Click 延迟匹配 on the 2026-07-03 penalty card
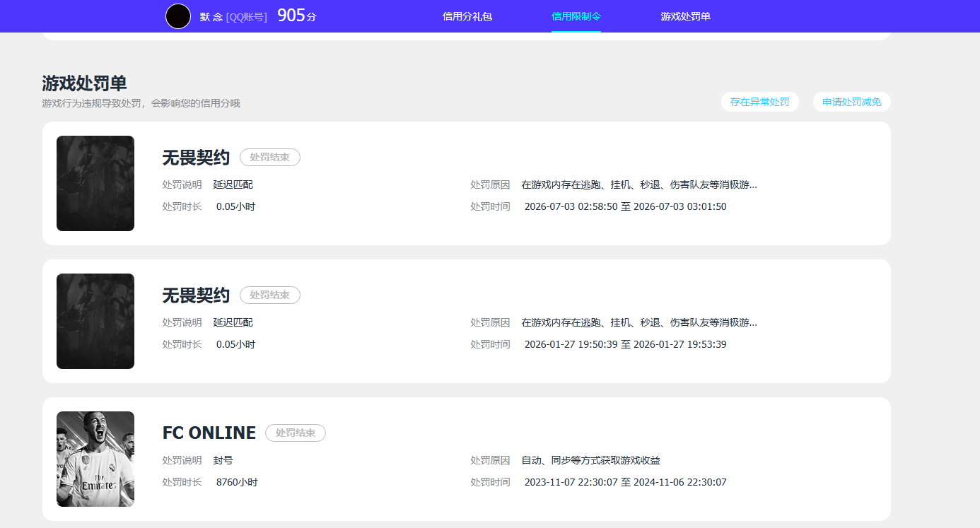 (233, 184)
